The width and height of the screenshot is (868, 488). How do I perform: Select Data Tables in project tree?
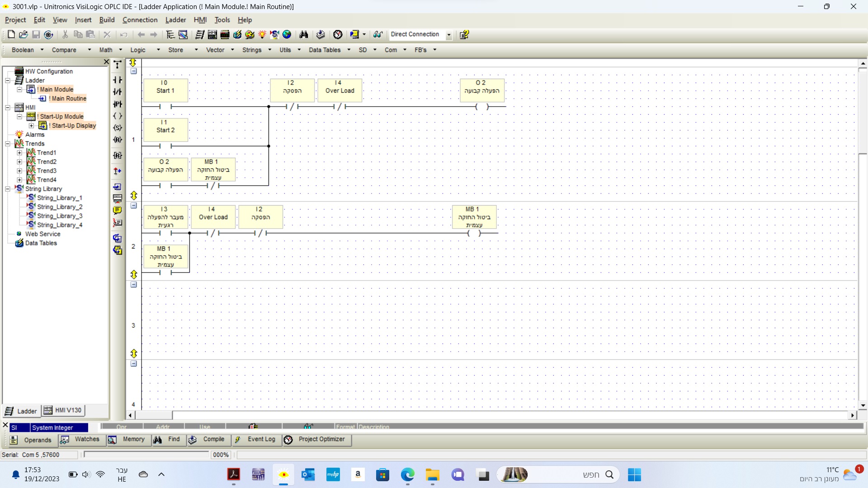coord(41,243)
